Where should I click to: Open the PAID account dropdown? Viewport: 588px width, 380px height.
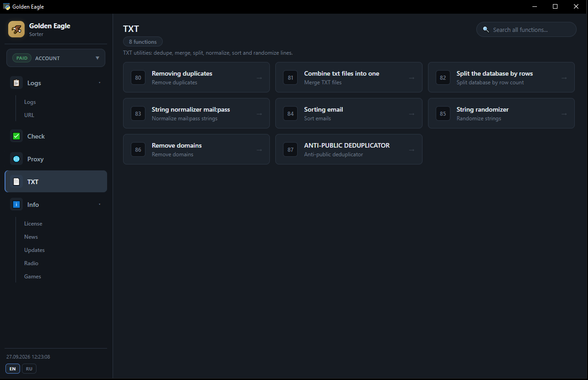click(56, 58)
